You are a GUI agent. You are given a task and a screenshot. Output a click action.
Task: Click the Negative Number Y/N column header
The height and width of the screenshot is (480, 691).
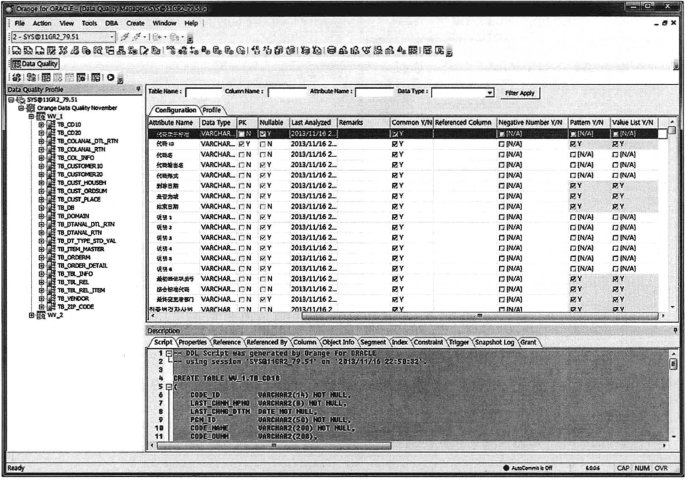[532, 123]
